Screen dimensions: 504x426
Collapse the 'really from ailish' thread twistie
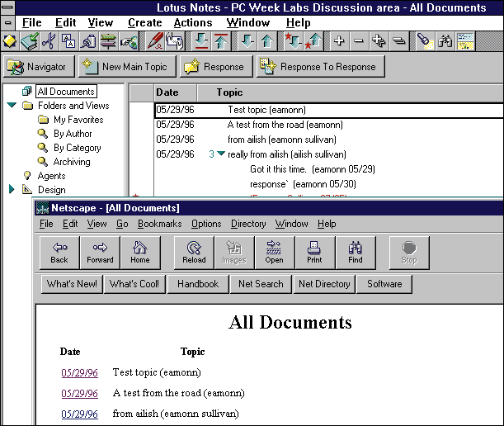pyautogui.click(x=221, y=154)
